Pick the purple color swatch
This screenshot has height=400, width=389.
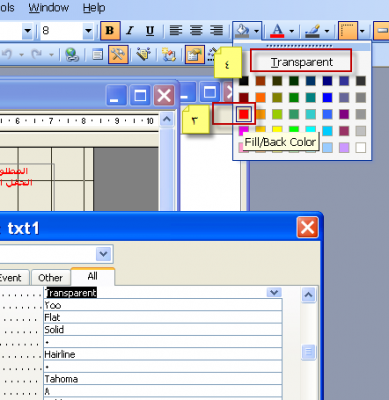click(x=344, y=114)
